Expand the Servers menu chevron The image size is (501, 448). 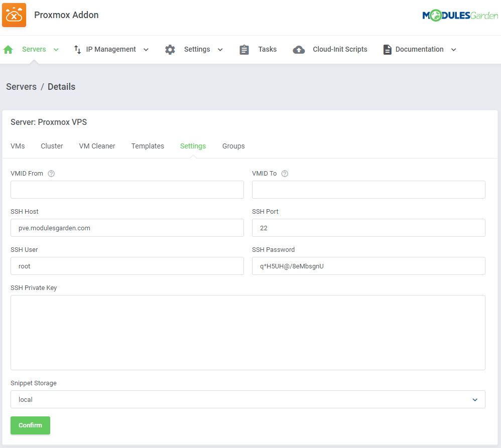56,50
